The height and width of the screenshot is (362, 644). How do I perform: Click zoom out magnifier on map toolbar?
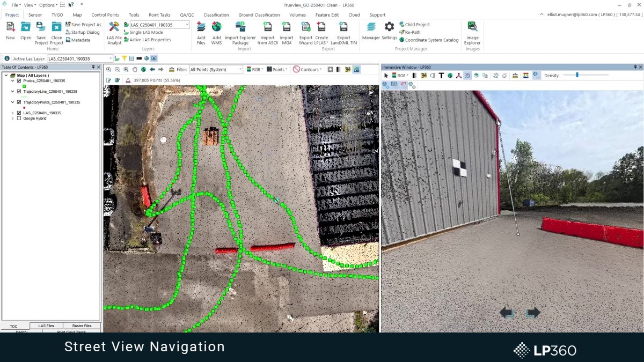tap(118, 69)
